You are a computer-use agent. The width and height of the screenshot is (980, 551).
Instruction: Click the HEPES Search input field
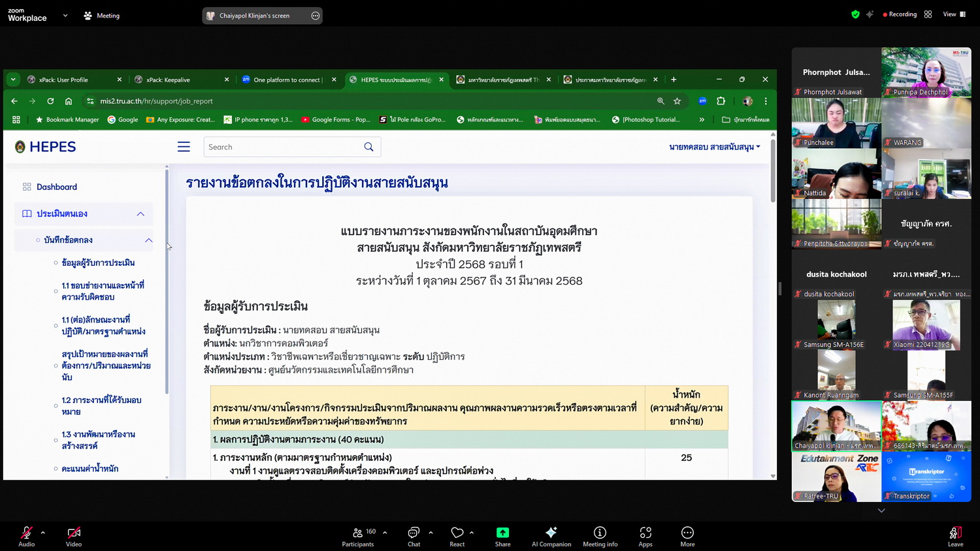284,147
